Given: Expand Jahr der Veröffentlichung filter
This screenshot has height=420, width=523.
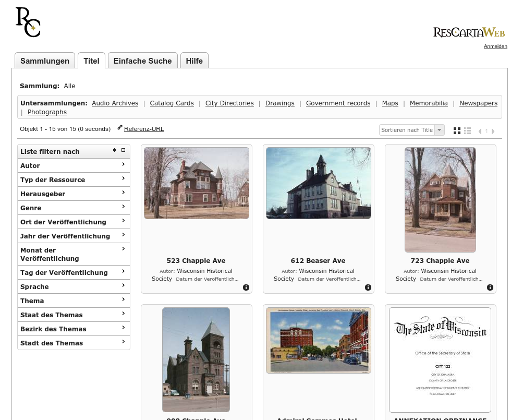Looking at the screenshot, I should tap(74, 236).
